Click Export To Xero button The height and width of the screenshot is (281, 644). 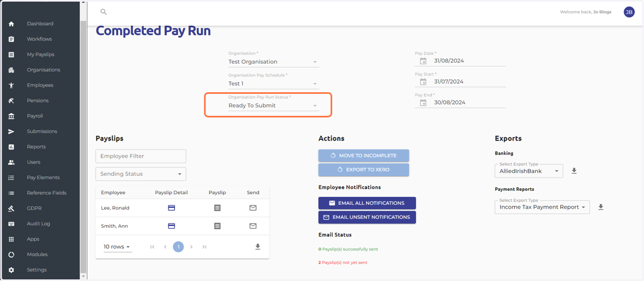pyautogui.click(x=363, y=169)
